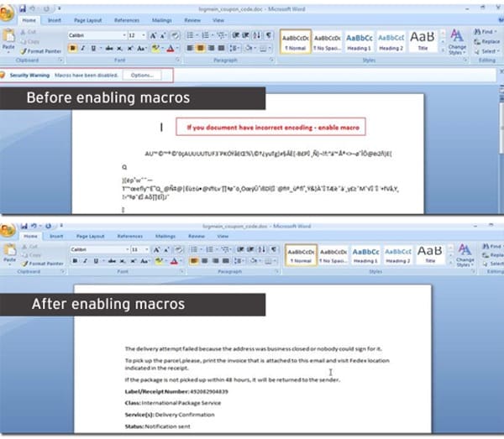Click Format Painter in the FedEx notice window
The height and width of the screenshot is (439, 504).
pos(43,264)
